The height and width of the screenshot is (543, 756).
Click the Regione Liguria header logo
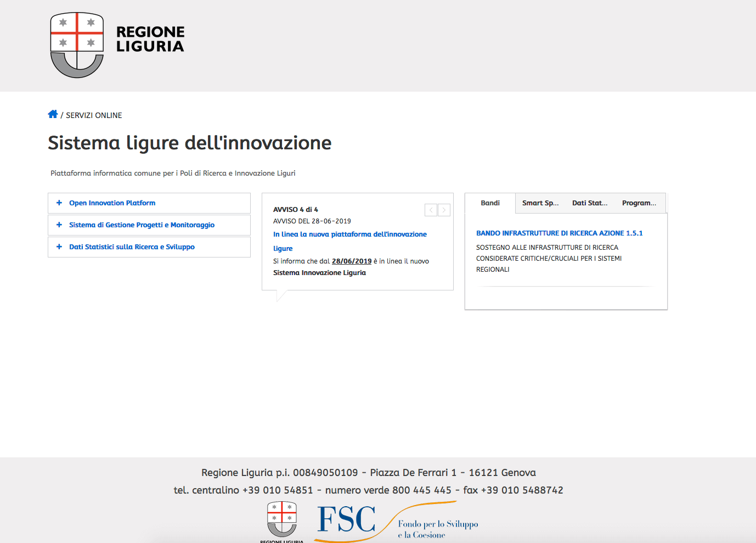pyautogui.click(x=117, y=45)
